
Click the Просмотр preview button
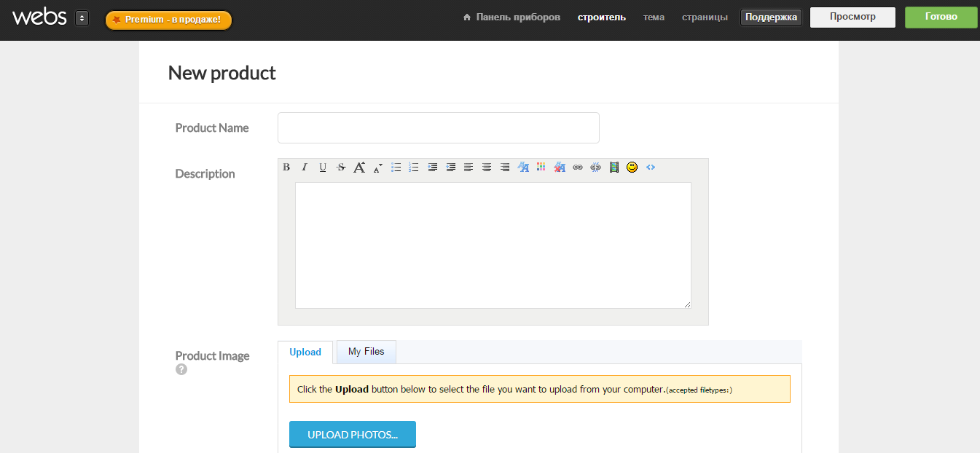pyautogui.click(x=852, y=17)
